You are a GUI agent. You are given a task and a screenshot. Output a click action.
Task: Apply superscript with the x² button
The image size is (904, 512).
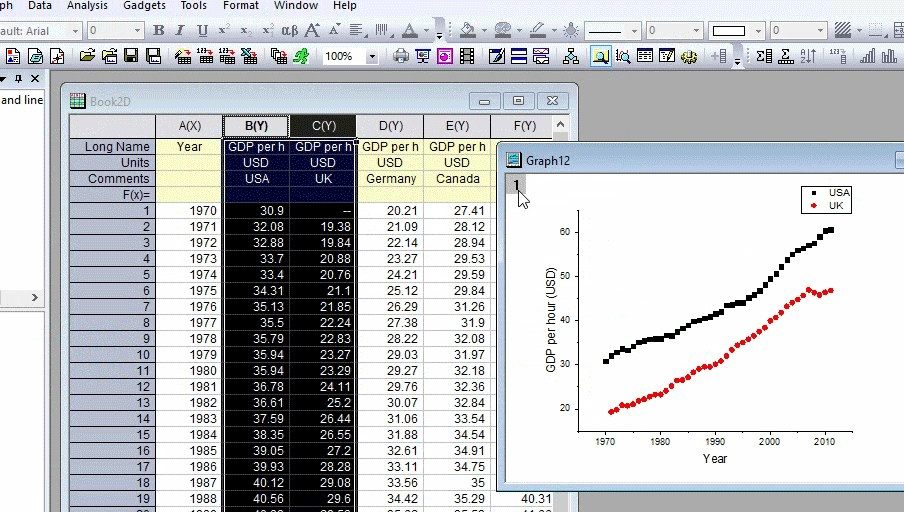click(224, 31)
